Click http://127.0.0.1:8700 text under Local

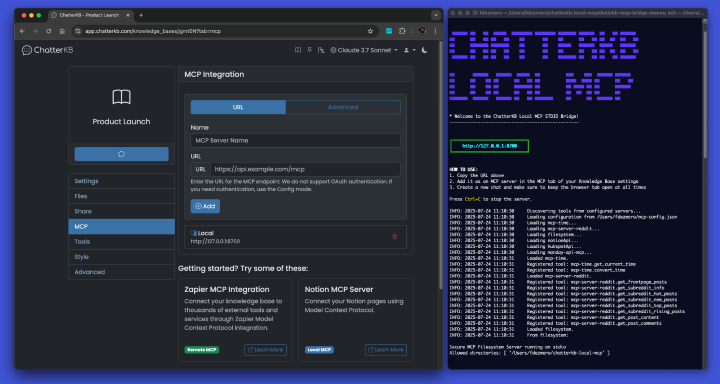(215, 241)
